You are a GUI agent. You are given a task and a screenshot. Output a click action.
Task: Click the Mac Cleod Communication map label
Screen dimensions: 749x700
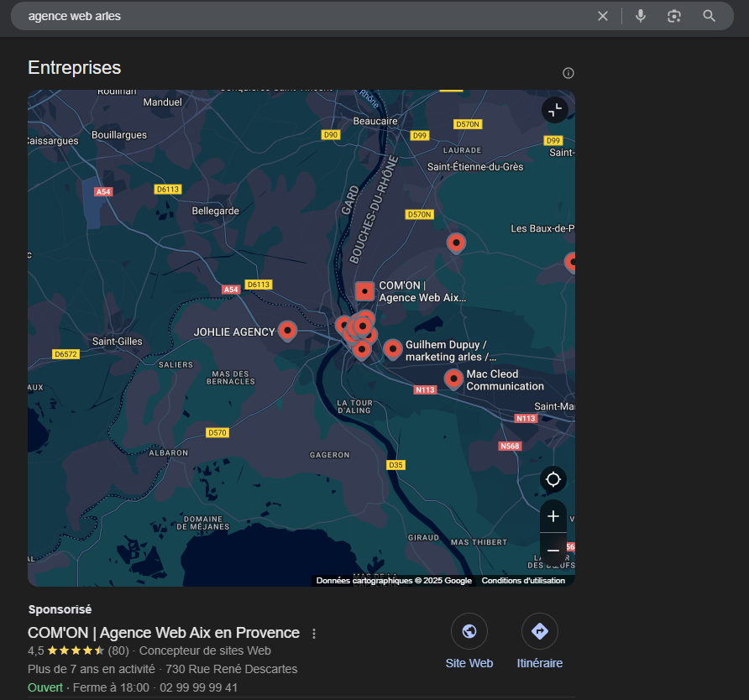click(505, 380)
